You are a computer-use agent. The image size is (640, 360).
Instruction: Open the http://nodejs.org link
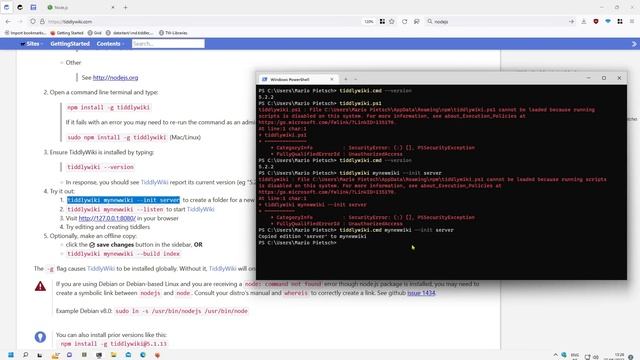tap(116, 78)
